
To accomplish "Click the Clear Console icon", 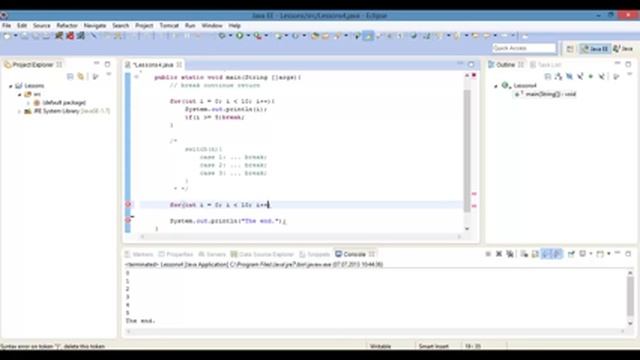I will pos(524,254).
